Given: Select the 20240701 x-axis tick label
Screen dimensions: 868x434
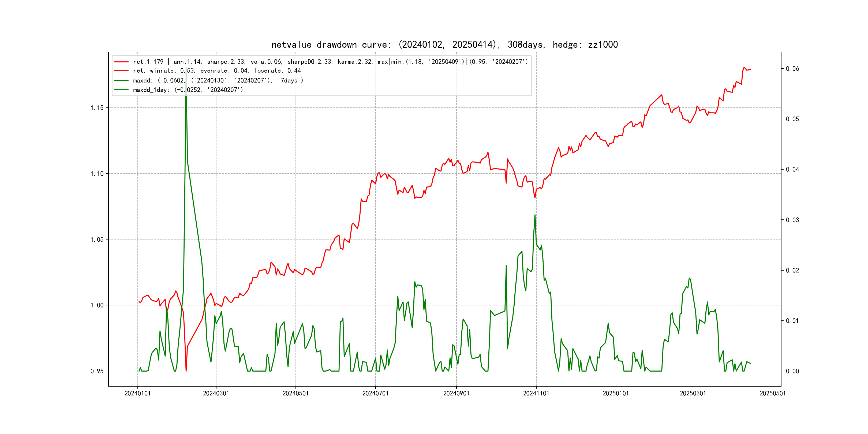Looking at the screenshot, I should (375, 394).
